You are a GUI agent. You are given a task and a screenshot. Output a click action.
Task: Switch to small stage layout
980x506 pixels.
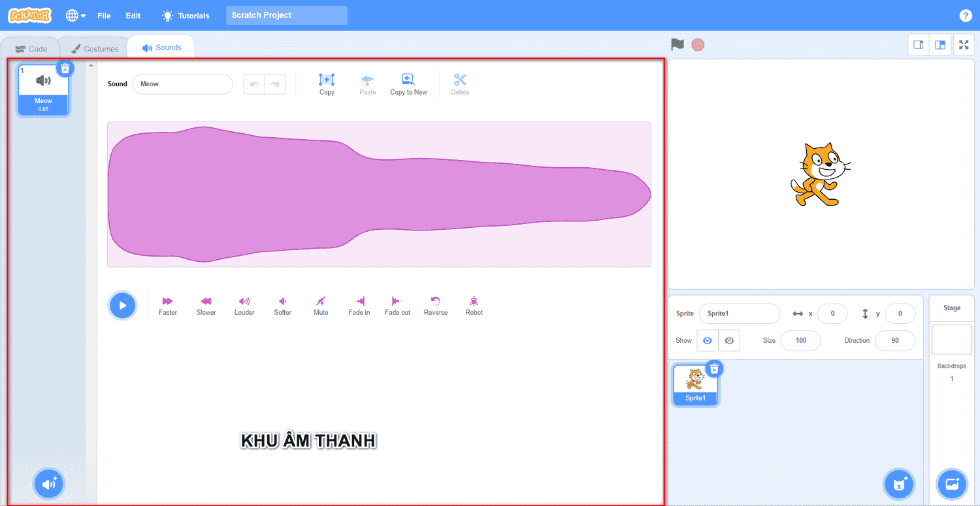(919, 45)
